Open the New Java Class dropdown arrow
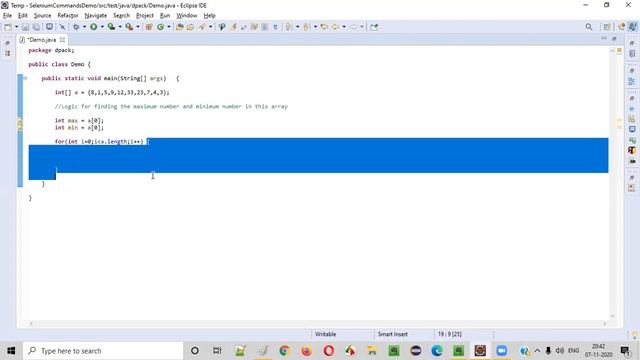The image size is (640, 360). [x=169, y=27]
